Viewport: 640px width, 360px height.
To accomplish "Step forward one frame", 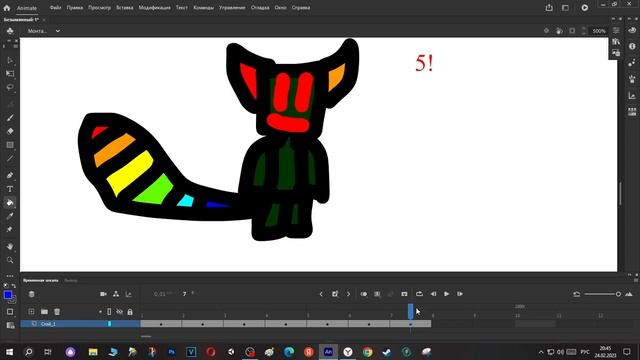I will 460,294.
